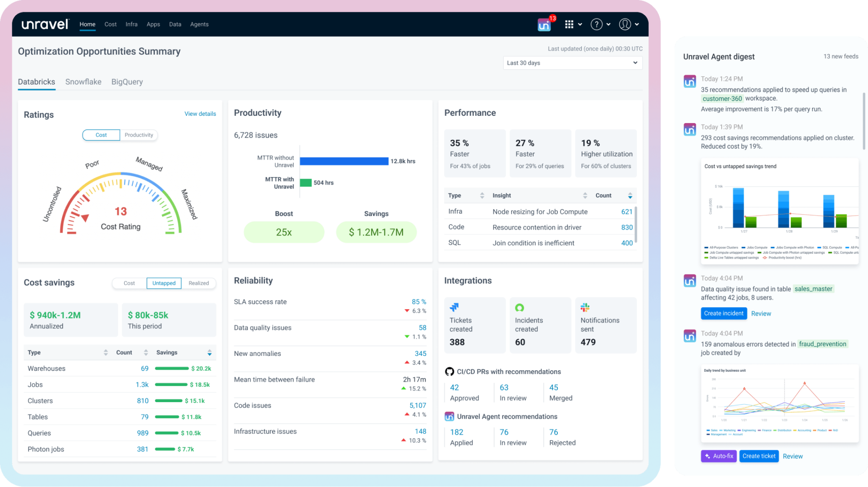868x487 pixels.
Task: Click the Slack icon above Notifications sent
Action: pos(585,307)
